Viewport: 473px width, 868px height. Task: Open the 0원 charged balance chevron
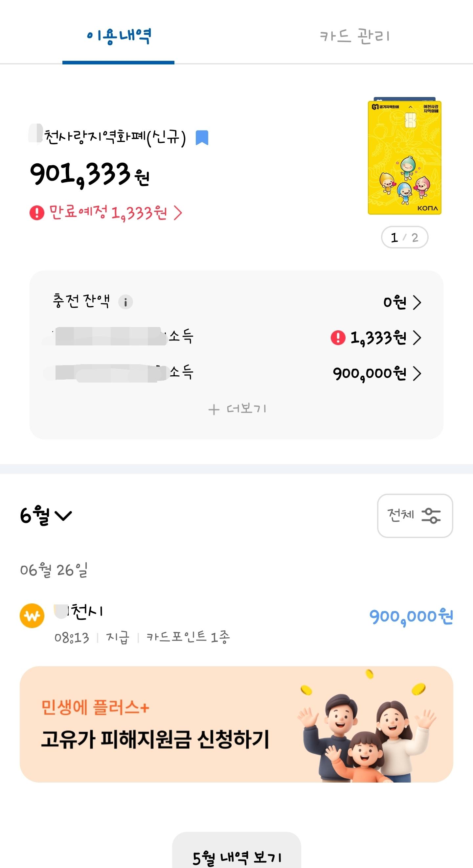tap(417, 302)
